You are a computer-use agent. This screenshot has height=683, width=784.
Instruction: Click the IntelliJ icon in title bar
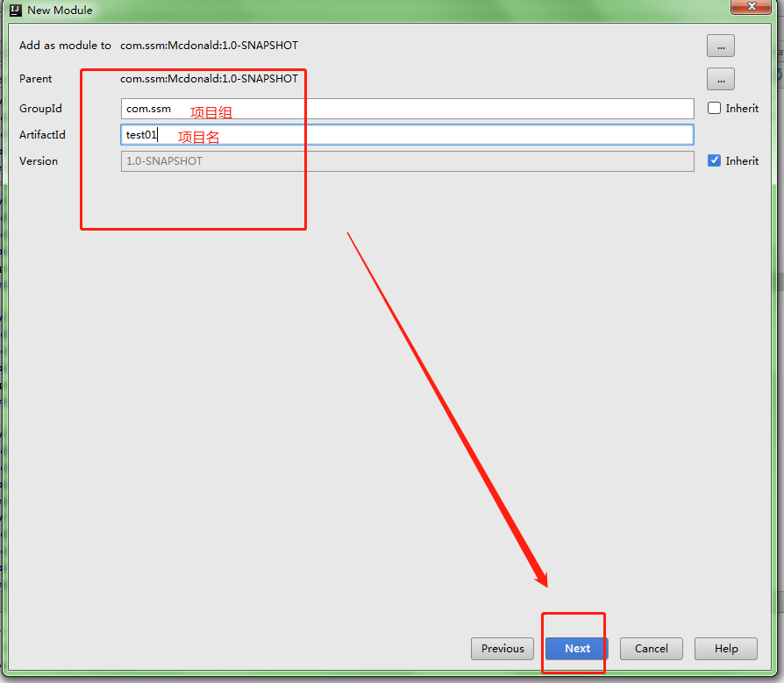point(16,10)
